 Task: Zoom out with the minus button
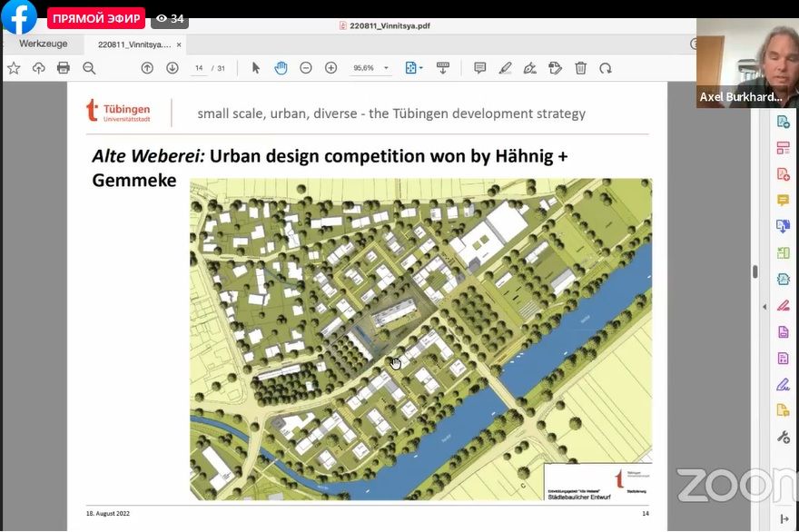(306, 68)
